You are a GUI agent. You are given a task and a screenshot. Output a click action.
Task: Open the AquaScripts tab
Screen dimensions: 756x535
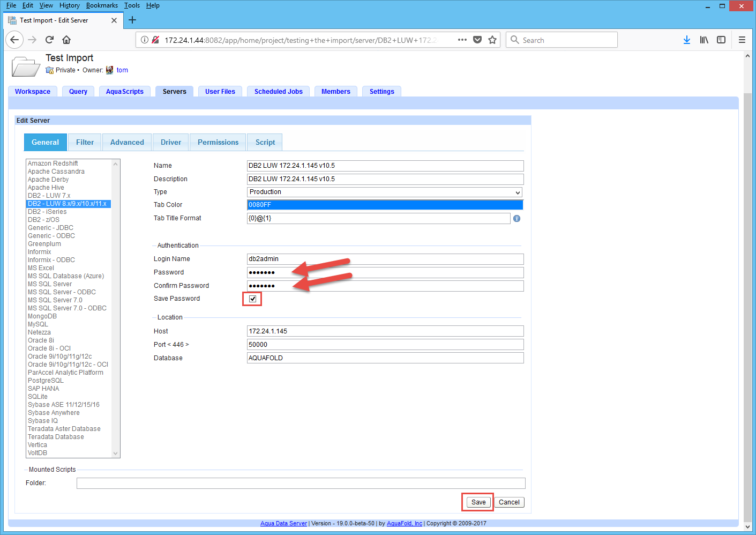[x=125, y=92]
